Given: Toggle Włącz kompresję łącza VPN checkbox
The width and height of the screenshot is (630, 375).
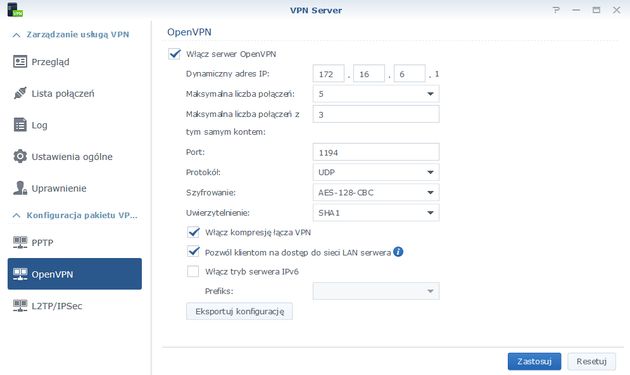Looking at the screenshot, I should point(193,232).
